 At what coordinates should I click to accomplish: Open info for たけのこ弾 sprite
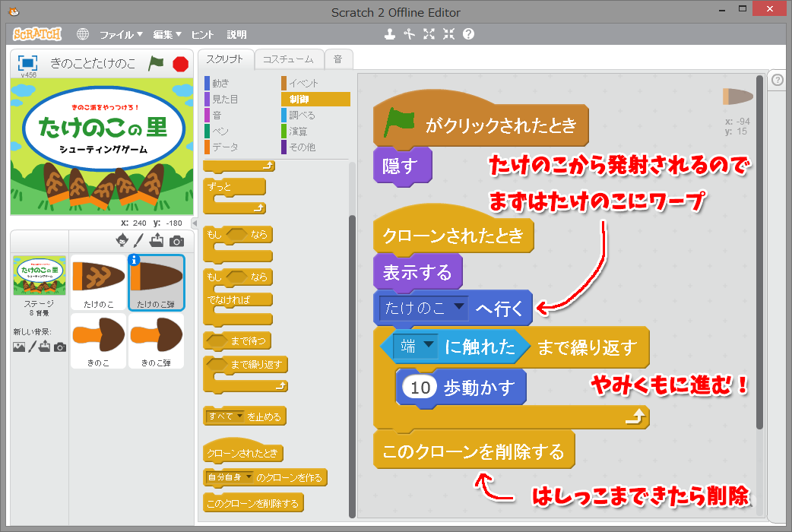click(134, 260)
